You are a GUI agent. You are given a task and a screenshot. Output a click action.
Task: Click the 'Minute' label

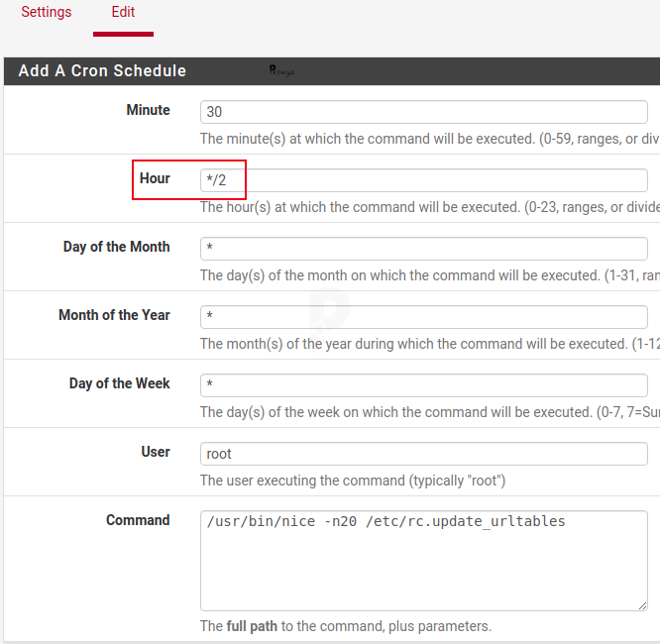click(x=149, y=110)
